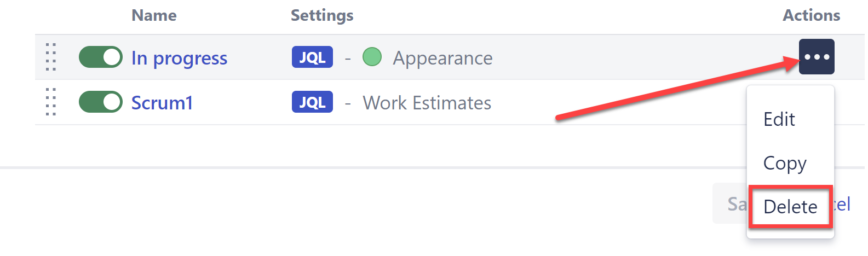Click the Actions column header
Viewport: 868px width, 256px height.
pos(811,15)
